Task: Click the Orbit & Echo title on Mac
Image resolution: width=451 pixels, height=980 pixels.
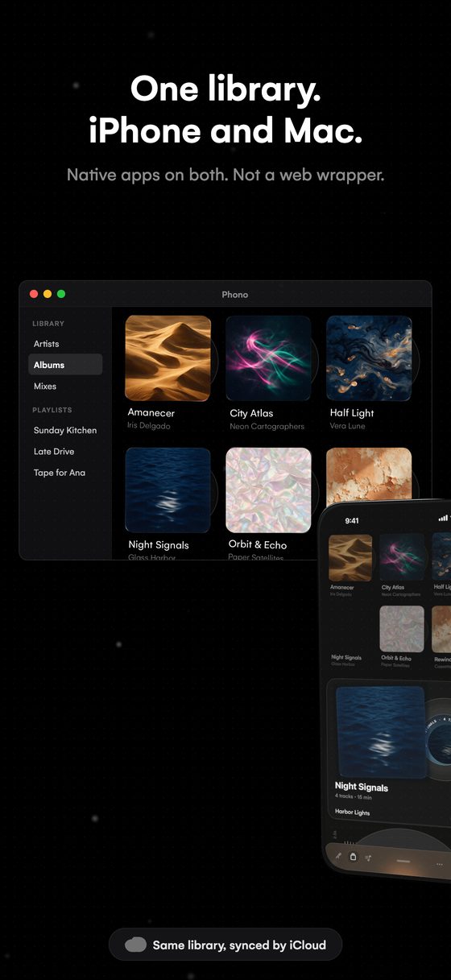Action: [258, 545]
